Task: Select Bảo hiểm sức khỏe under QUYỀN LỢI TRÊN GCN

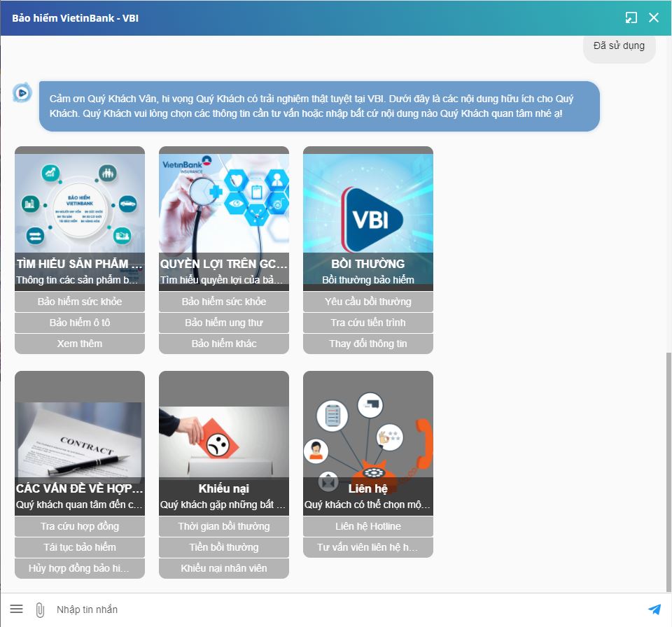Action: click(x=224, y=302)
